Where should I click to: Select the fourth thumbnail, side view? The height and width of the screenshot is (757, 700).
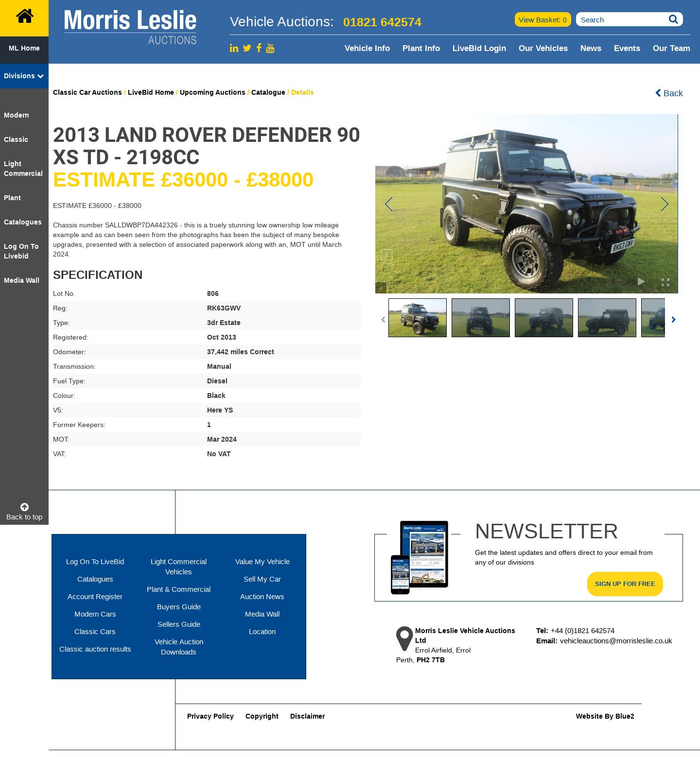(607, 318)
